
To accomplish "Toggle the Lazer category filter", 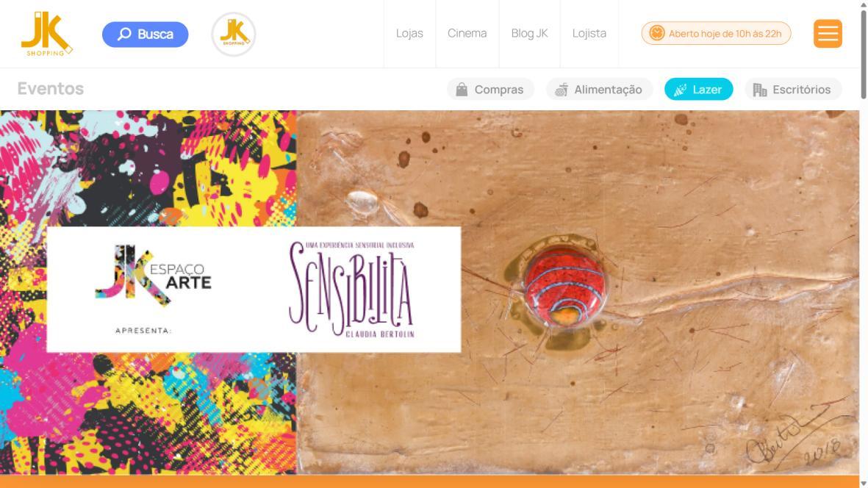I will coord(699,89).
